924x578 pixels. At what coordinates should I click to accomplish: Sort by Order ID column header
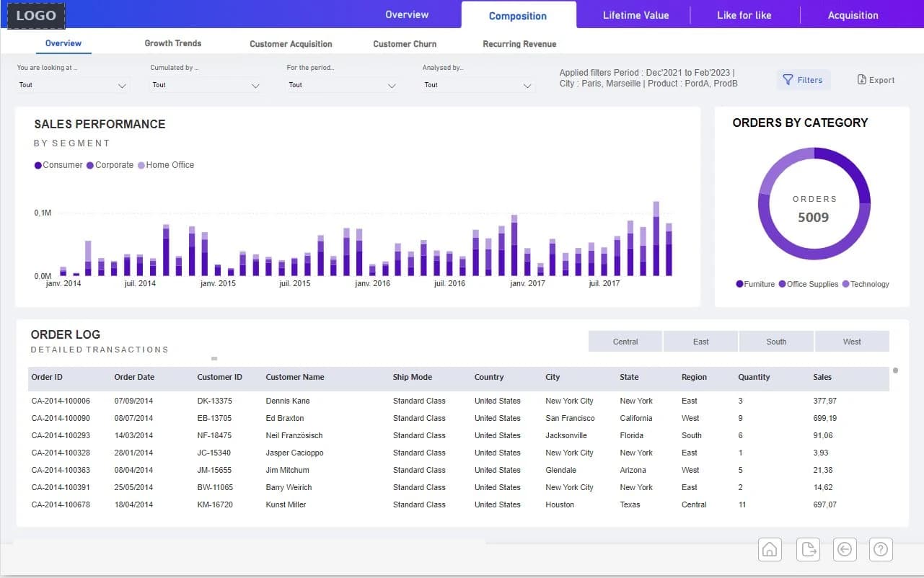pos(47,377)
